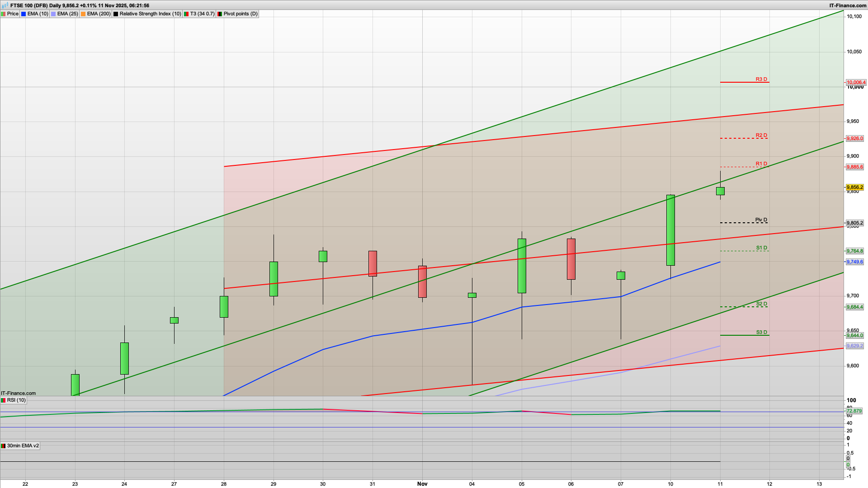Click the Pivot points (D) indicator icon
868x488 pixels.
(220, 14)
